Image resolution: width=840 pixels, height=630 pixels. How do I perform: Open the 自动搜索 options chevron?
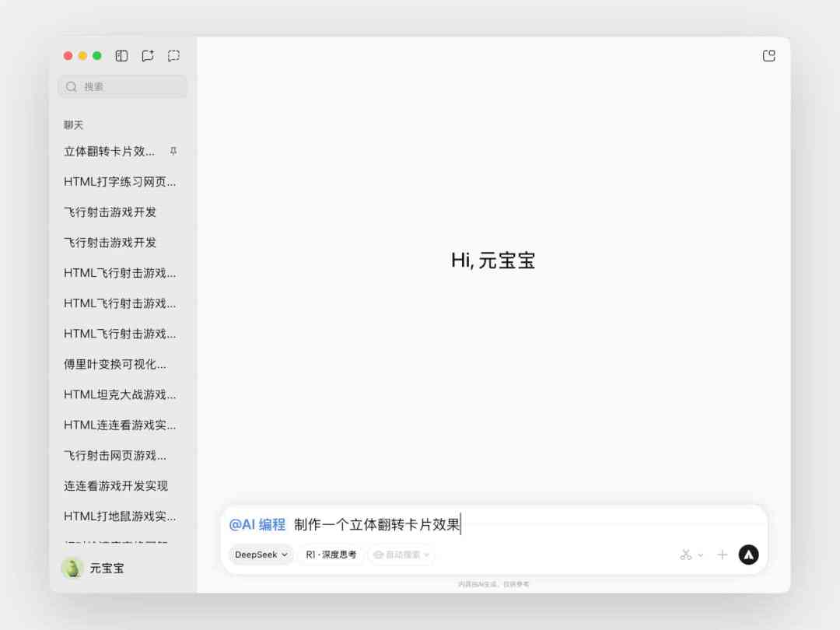pos(425,555)
